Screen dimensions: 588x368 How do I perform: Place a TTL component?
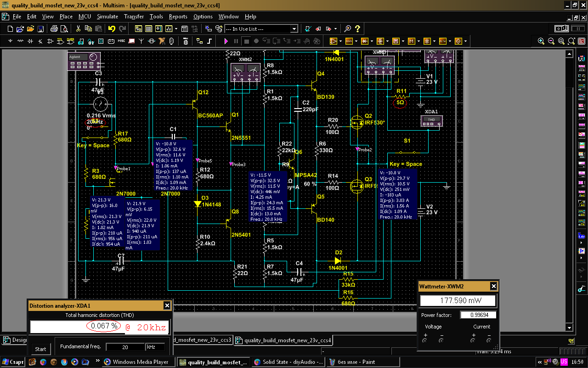click(61, 41)
